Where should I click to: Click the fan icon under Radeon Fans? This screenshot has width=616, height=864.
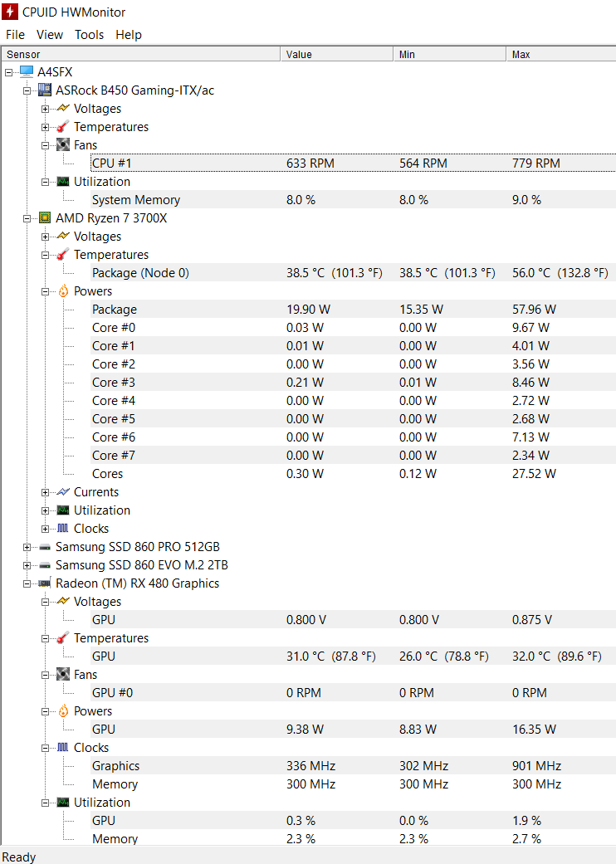63,674
